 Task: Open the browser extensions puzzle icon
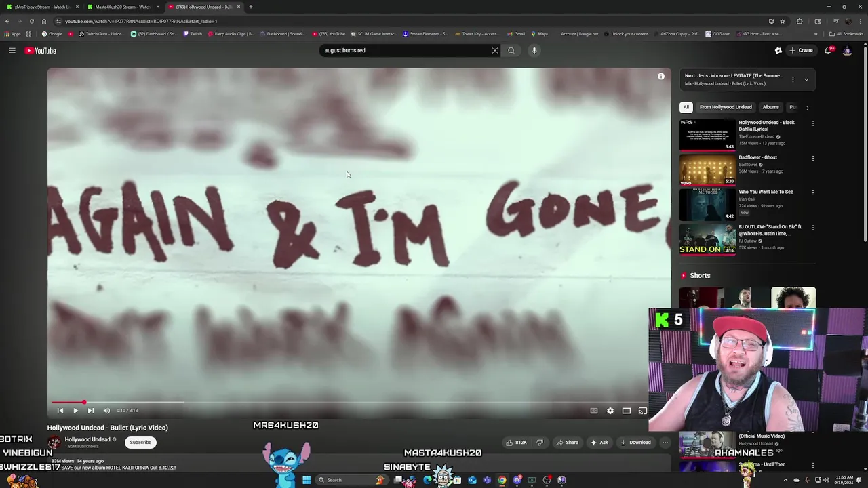pyautogui.click(x=800, y=21)
